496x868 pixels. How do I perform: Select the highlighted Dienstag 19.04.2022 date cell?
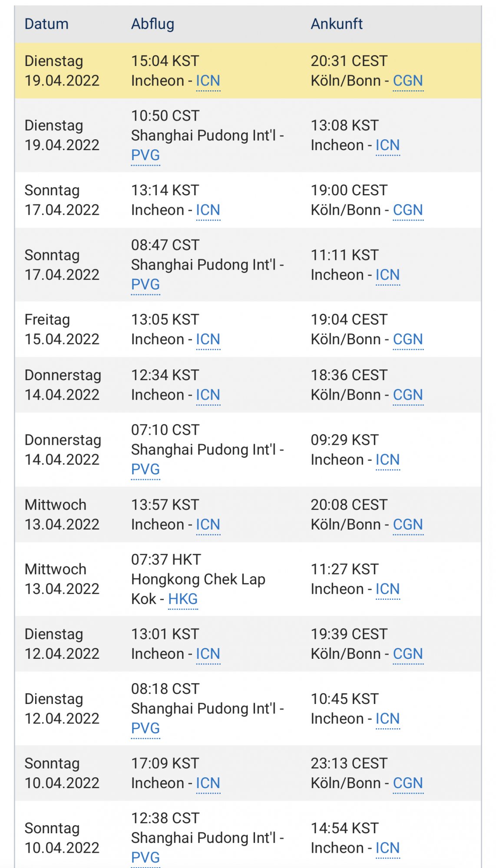coord(62,71)
